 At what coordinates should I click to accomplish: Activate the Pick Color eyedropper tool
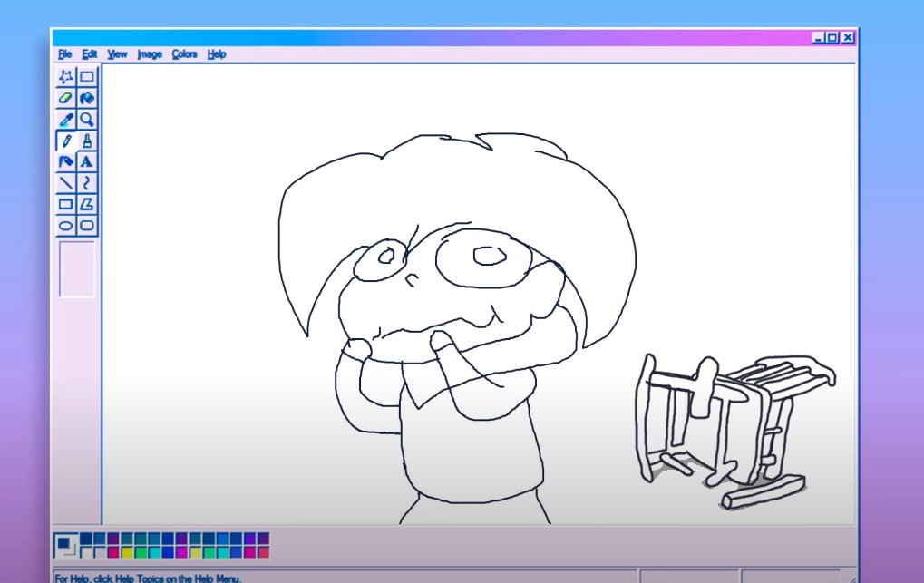66,120
